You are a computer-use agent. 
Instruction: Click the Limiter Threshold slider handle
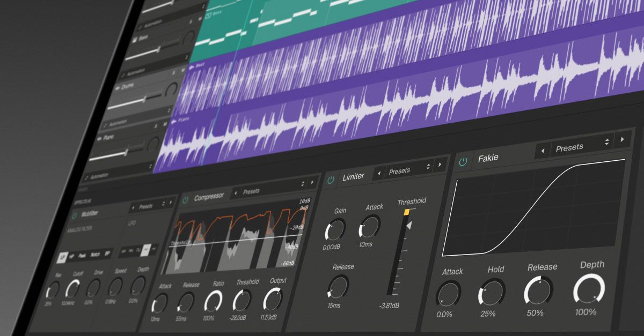pyautogui.click(x=406, y=212)
